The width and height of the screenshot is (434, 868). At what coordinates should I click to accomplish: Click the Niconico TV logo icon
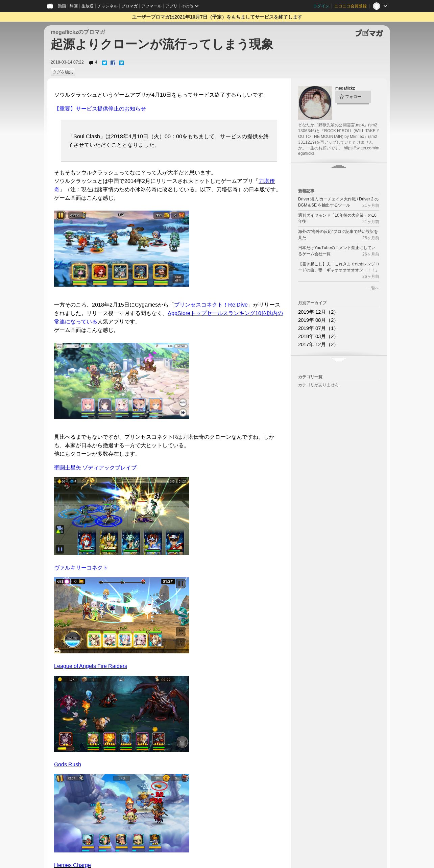[50, 6]
